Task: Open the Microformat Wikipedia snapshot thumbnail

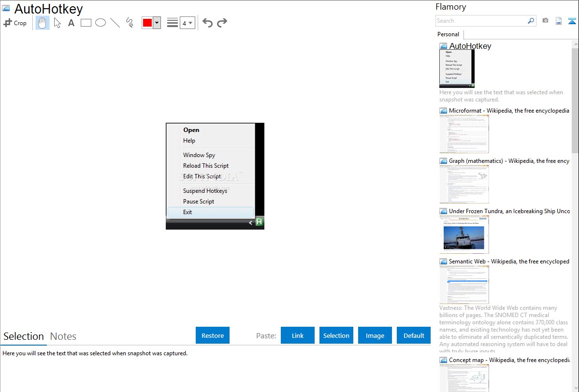Action: pos(464,134)
